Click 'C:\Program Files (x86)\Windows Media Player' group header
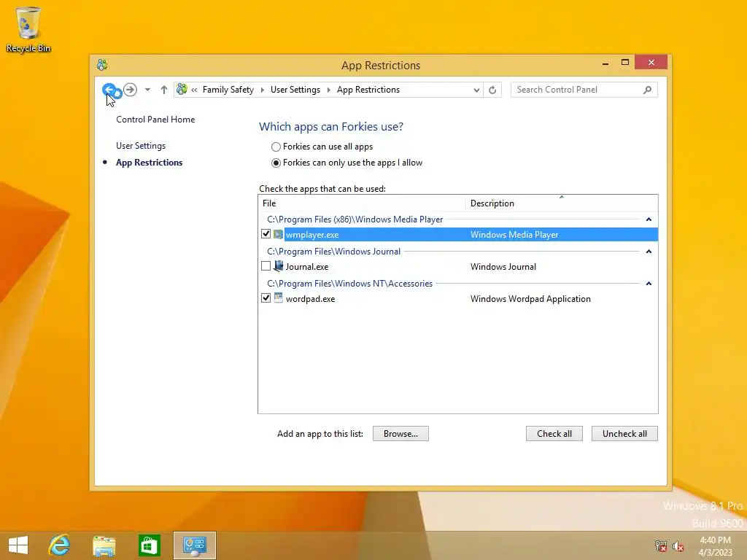The image size is (747, 560). pyautogui.click(x=355, y=219)
